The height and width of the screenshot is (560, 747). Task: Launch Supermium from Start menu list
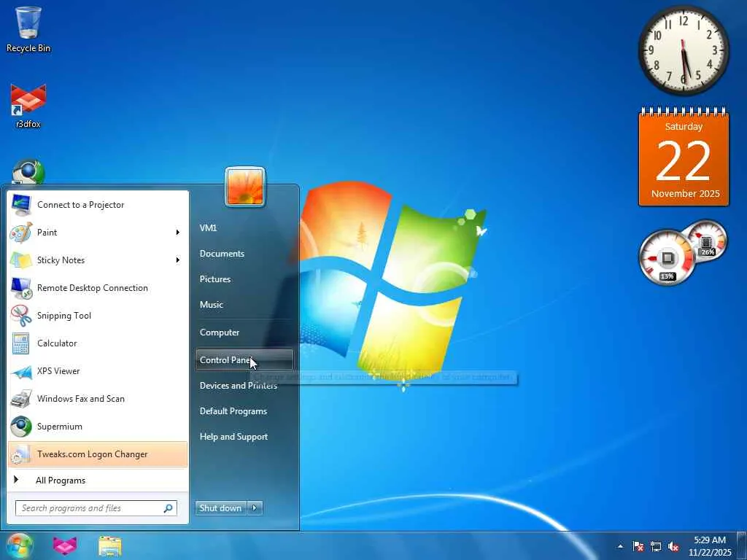pyautogui.click(x=97, y=426)
